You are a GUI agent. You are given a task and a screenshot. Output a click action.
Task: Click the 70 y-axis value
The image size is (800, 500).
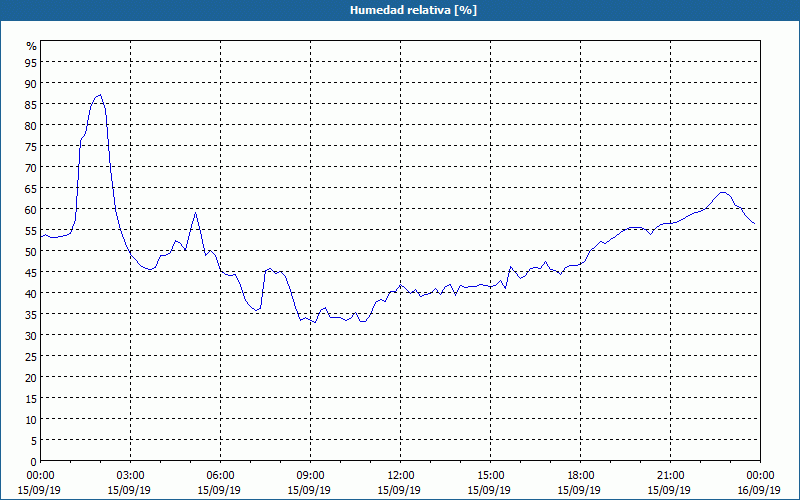31,167
